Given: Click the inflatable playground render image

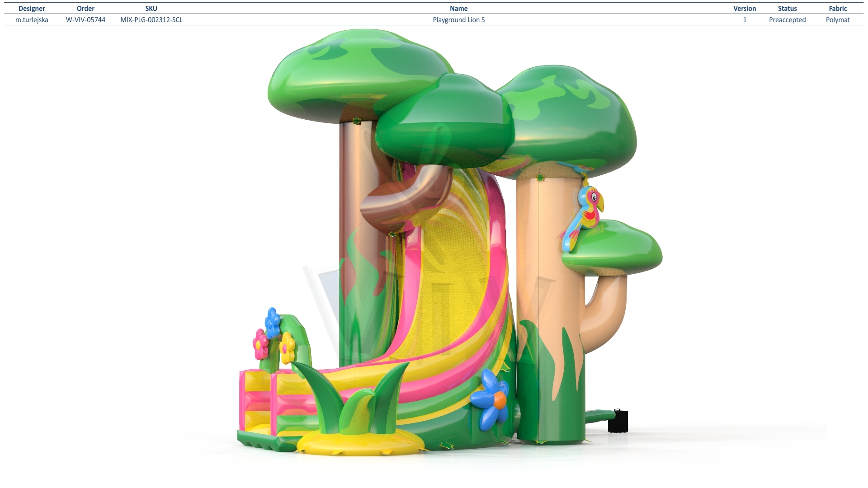Looking at the screenshot, I should 450,243.
